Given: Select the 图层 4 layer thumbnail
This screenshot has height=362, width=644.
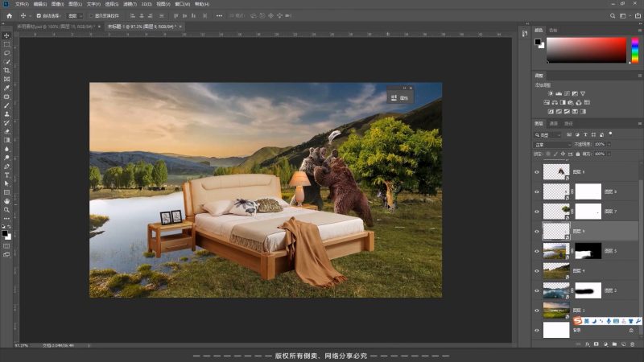Looking at the screenshot, I should click(x=556, y=271).
